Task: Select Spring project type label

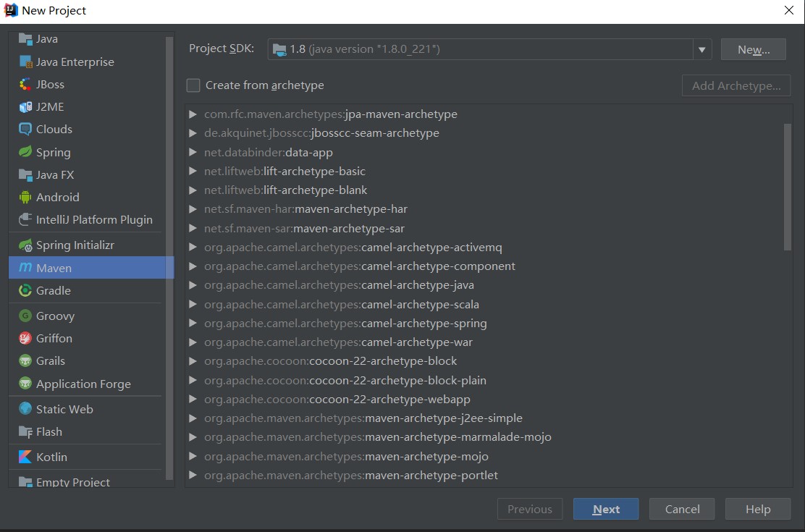Action: coord(54,153)
